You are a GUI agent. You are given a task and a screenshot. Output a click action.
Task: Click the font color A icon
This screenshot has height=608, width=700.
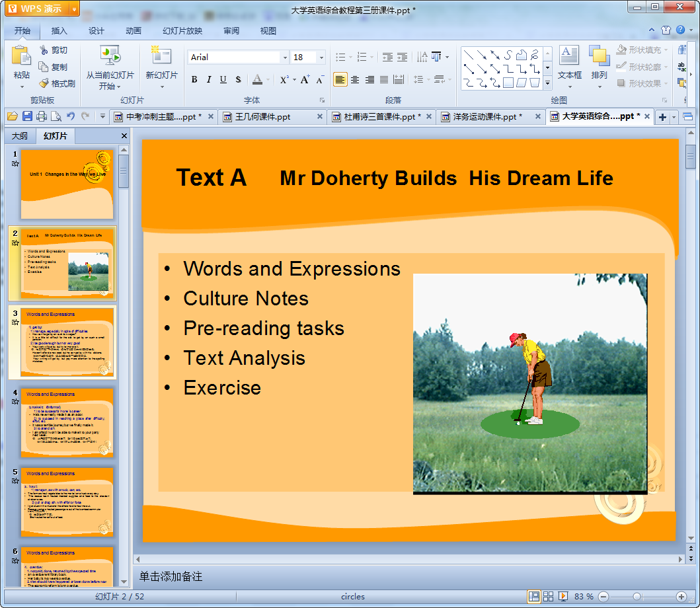click(x=258, y=79)
